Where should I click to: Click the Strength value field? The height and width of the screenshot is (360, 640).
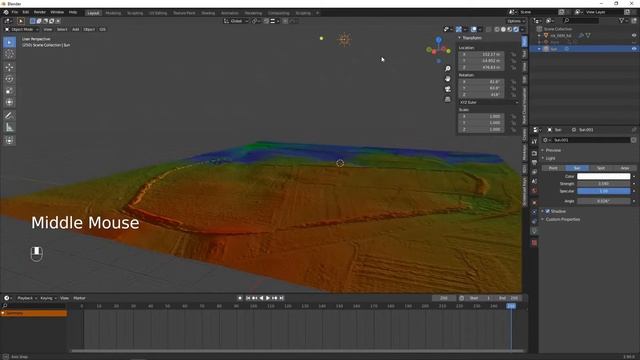[x=604, y=184]
